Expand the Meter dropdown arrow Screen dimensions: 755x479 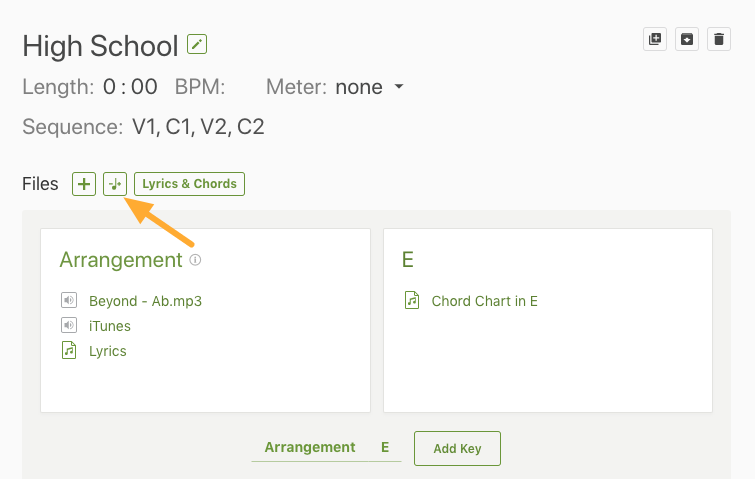point(399,87)
